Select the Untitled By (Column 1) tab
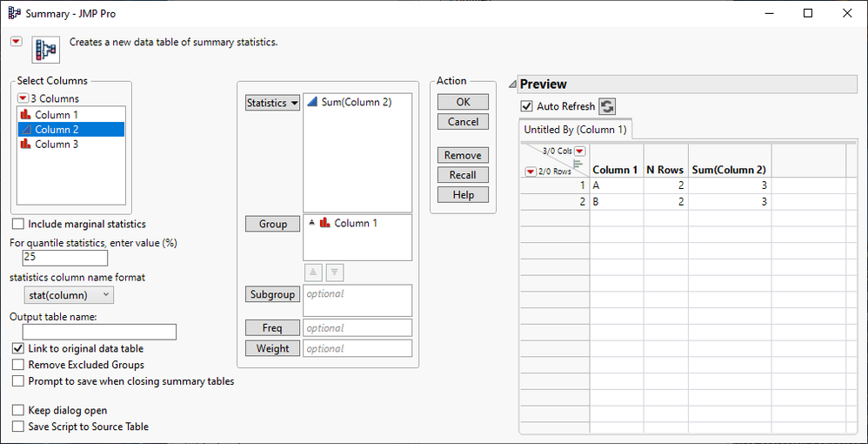The width and height of the screenshot is (868, 444). point(576,130)
